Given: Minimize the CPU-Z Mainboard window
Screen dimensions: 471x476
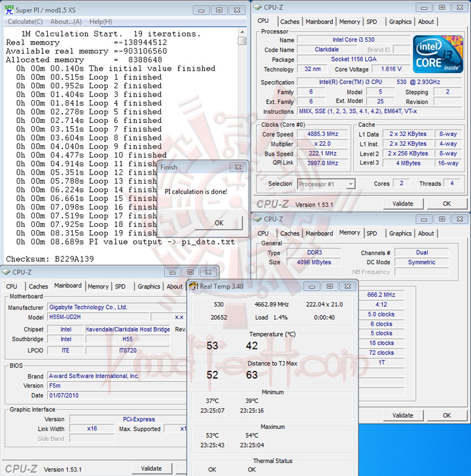Looking at the screenshot, I should [x=173, y=272].
